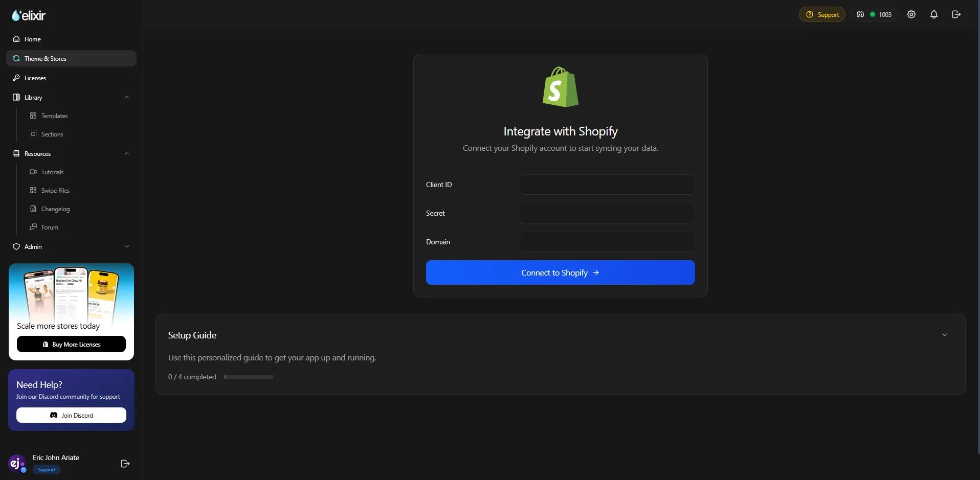The image size is (980, 480).
Task: Click the "Need Help?" heading
Action: coord(39,384)
